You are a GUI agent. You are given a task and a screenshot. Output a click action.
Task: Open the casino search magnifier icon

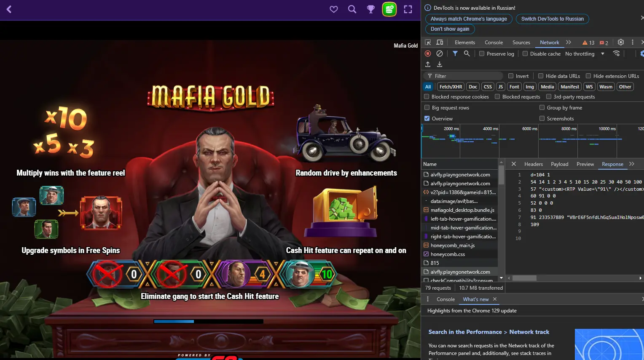[x=352, y=9]
